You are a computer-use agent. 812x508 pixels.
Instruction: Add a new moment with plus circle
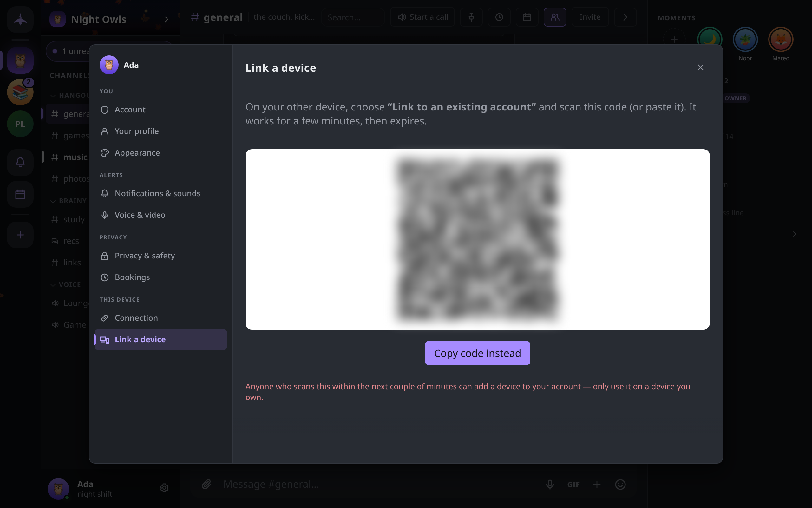pos(674,40)
